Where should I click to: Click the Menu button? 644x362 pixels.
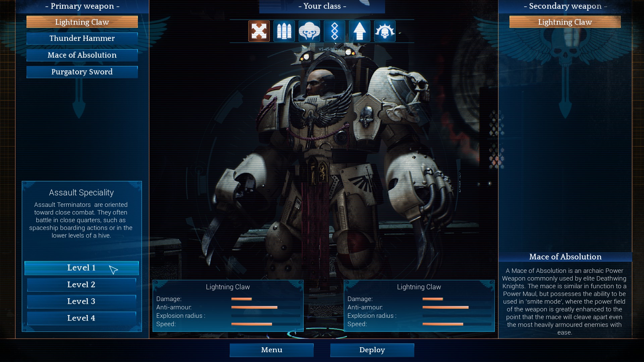coord(272,350)
